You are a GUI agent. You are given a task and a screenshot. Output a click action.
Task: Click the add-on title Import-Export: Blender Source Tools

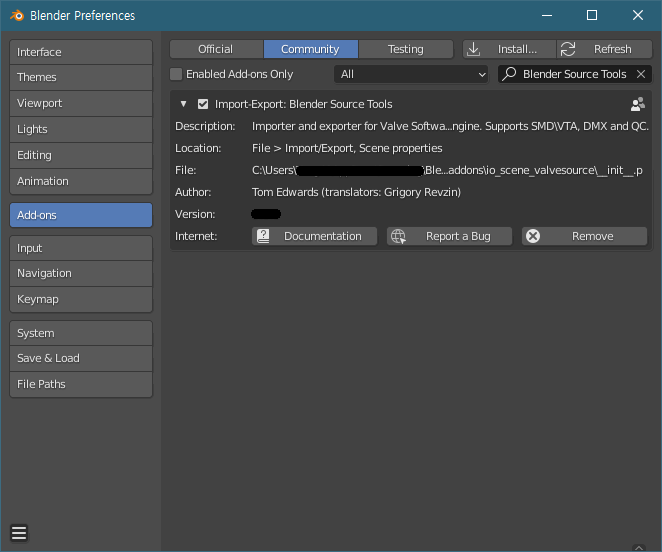(304, 104)
